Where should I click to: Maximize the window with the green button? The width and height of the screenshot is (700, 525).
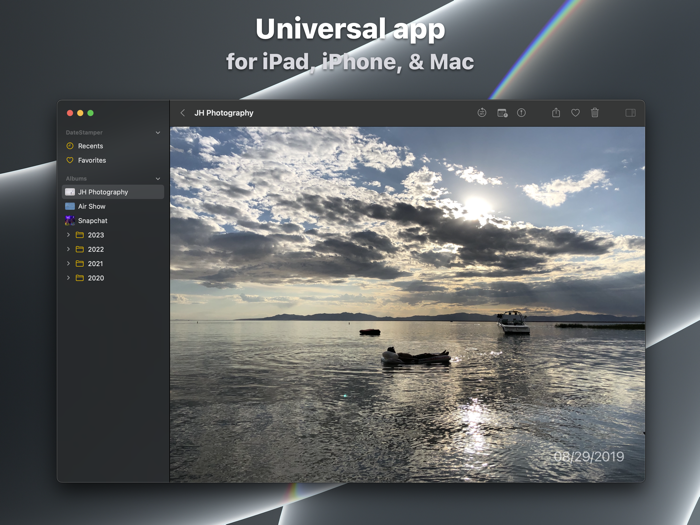(90, 113)
